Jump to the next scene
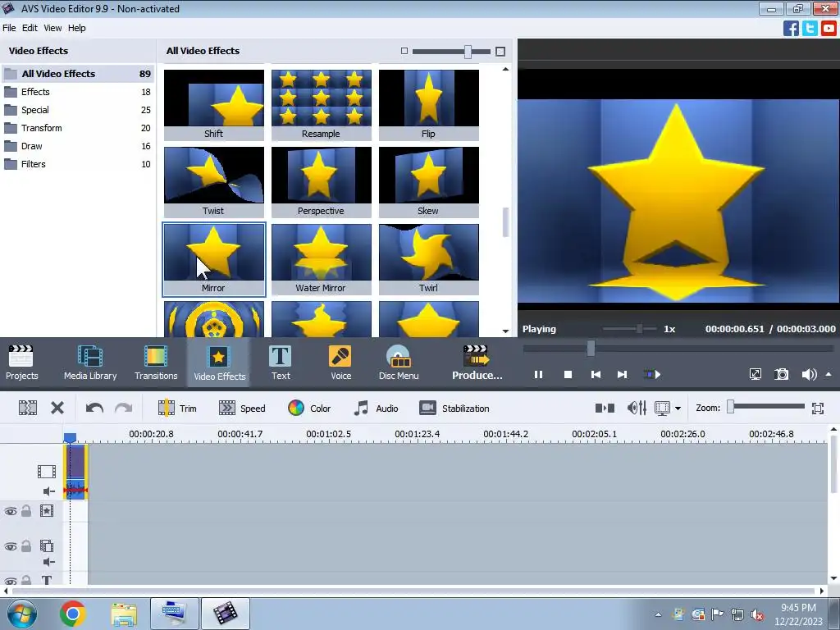The width and height of the screenshot is (840, 630). point(652,374)
